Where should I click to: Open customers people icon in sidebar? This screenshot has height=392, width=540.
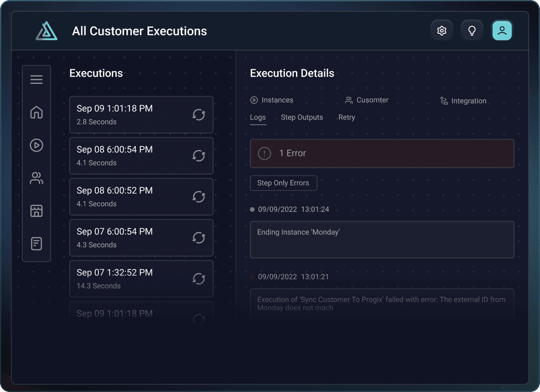(x=36, y=178)
